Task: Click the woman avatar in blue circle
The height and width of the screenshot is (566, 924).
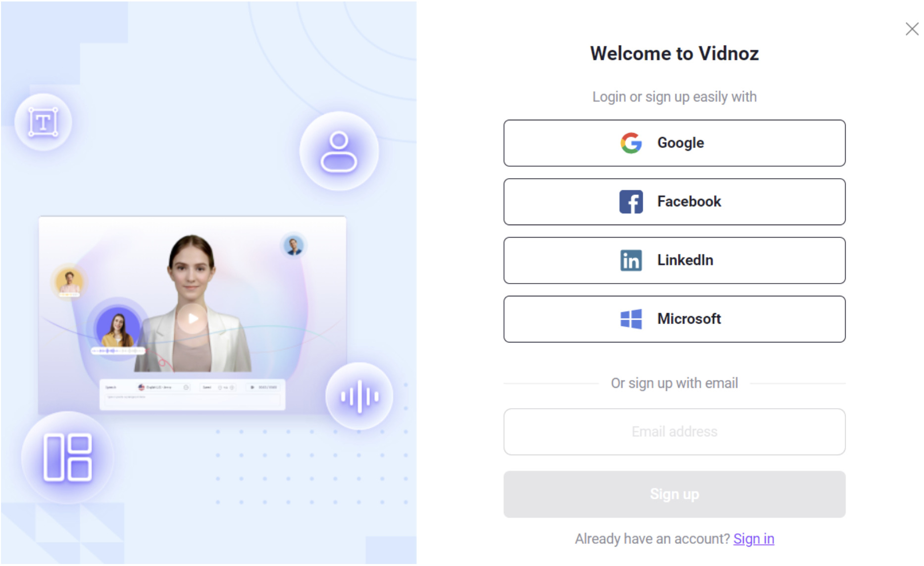Action: pos(117,328)
